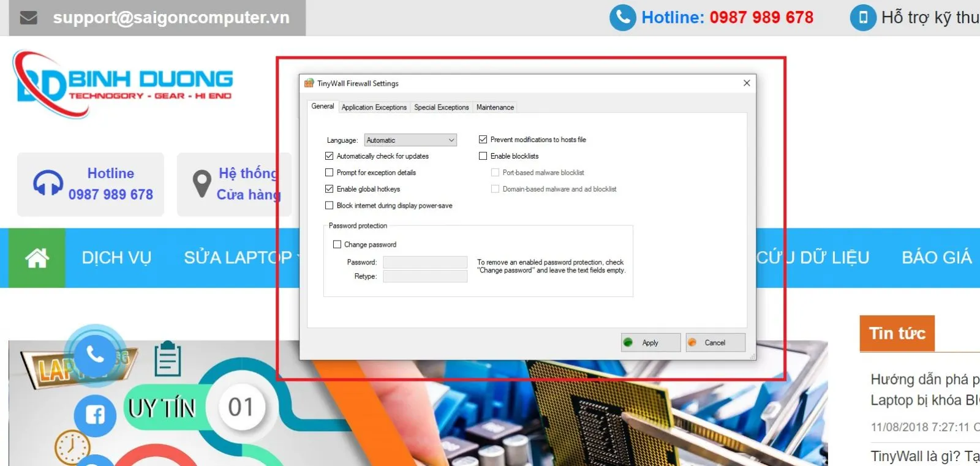The height and width of the screenshot is (466, 980).
Task: Click the green icon on the Apply button
Action: [628, 342]
